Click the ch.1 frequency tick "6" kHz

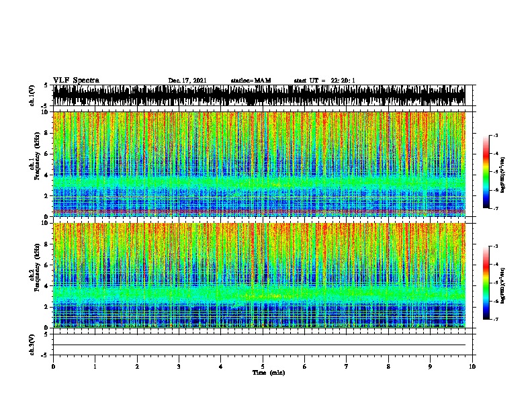[x=46, y=154]
